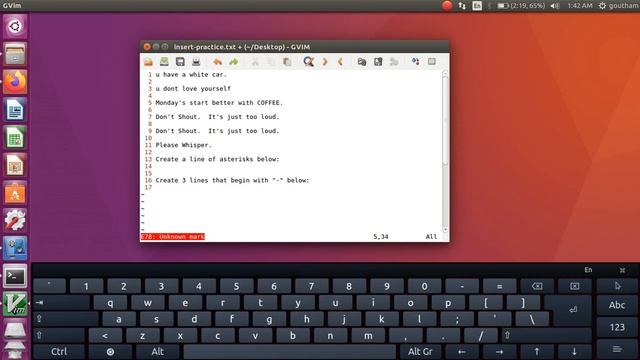This screenshot has height=360, width=640.
Task: Click the pointer icon key on keyboard
Action: pyautogui.click(x=617, y=286)
